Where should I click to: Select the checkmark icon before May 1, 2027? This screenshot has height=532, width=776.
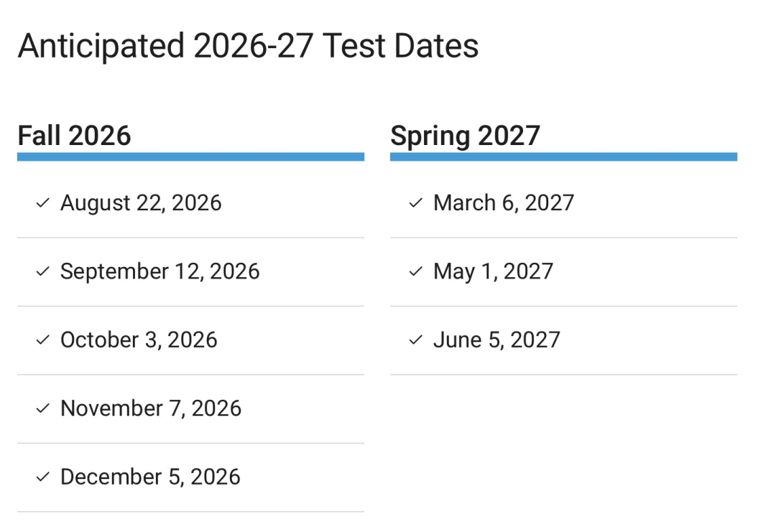point(415,271)
